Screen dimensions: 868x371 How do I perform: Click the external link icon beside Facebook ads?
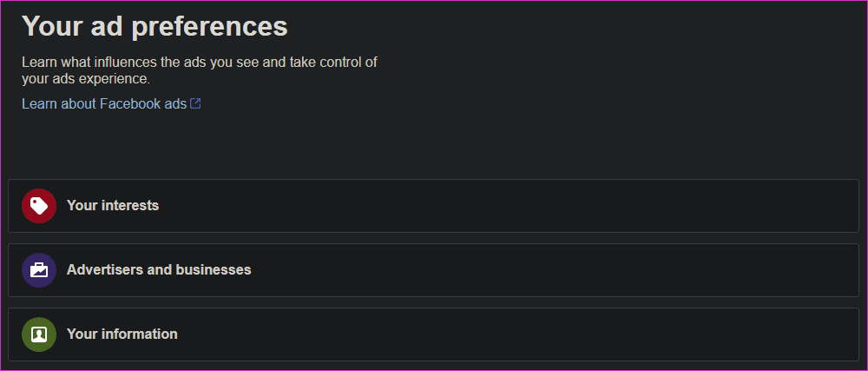point(195,103)
